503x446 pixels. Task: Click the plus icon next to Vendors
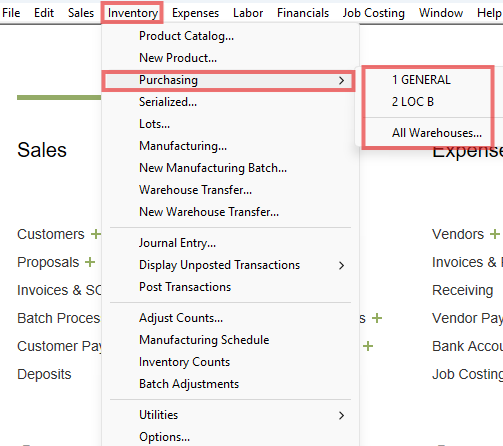495,234
